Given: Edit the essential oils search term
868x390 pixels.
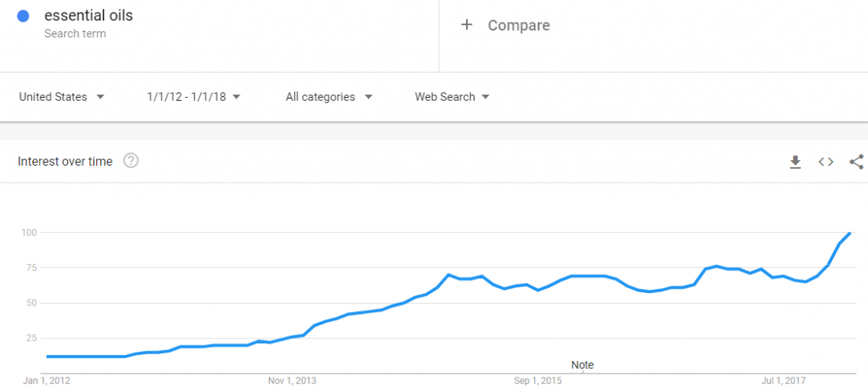Looking at the screenshot, I should (88, 16).
